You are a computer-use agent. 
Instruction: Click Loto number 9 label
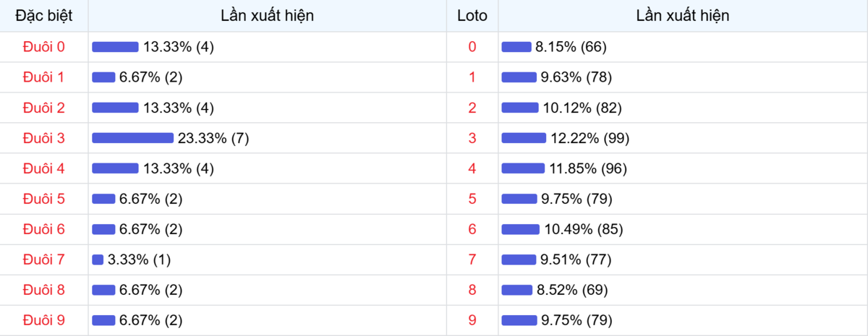(472, 320)
